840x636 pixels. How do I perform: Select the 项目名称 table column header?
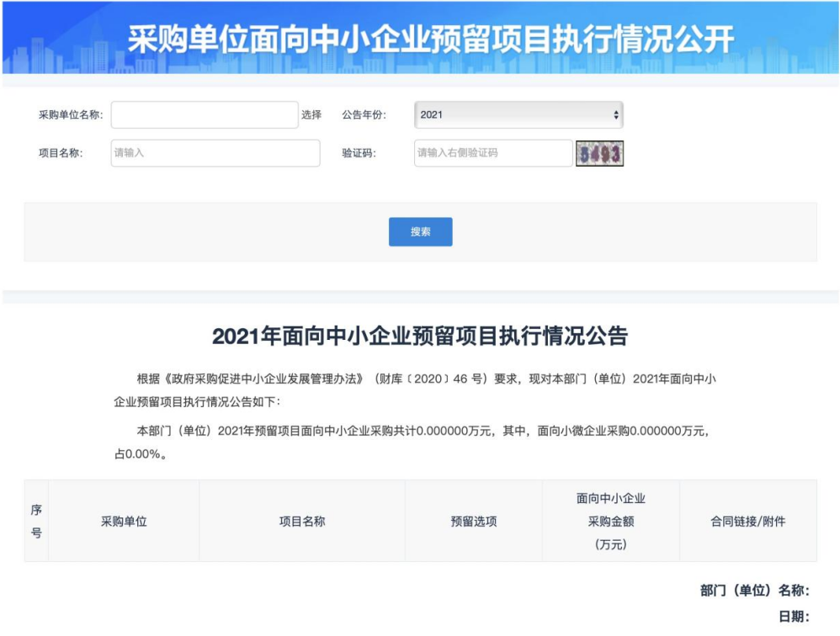tap(302, 522)
